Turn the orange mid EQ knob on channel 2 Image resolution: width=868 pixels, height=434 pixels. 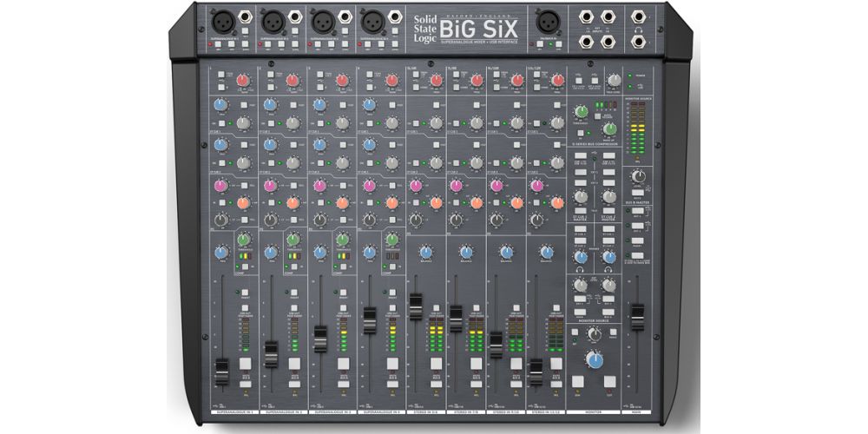click(293, 202)
